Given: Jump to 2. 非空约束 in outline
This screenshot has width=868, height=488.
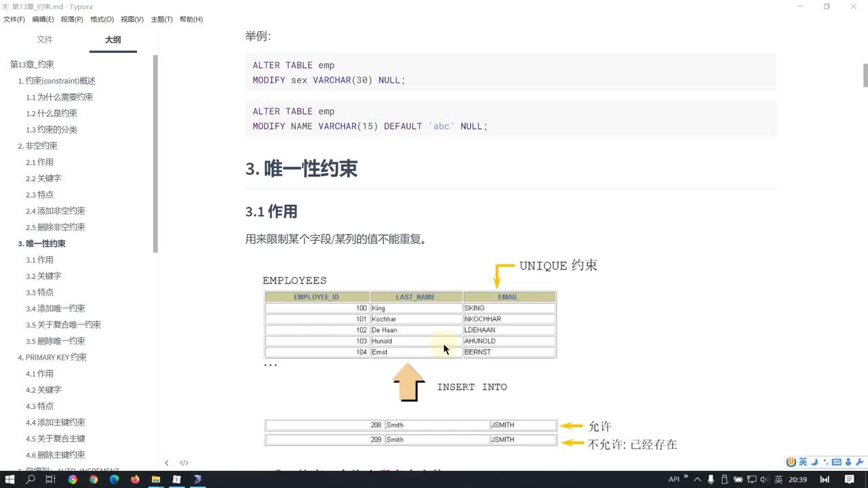Looking at the screenshot, I should (x=38, y=146).
